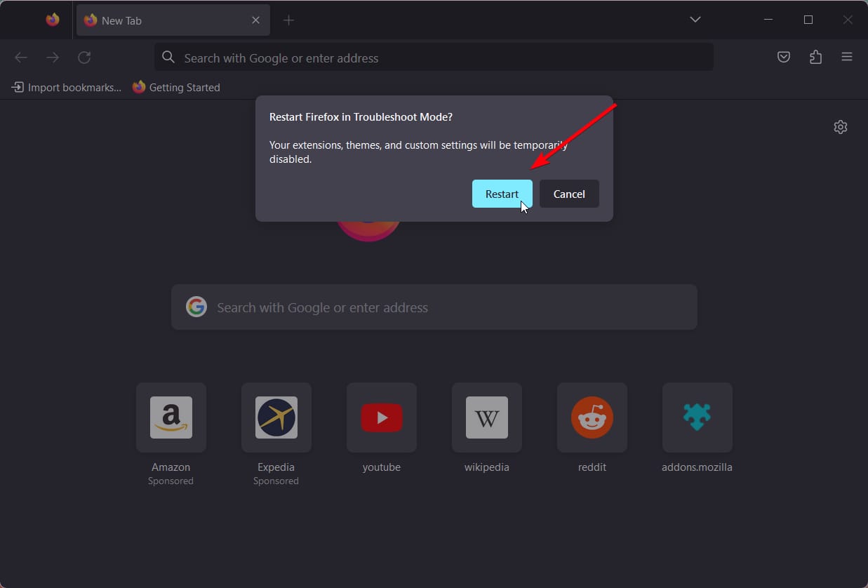Click the search magnifier in the address bar

click(168, 58)
